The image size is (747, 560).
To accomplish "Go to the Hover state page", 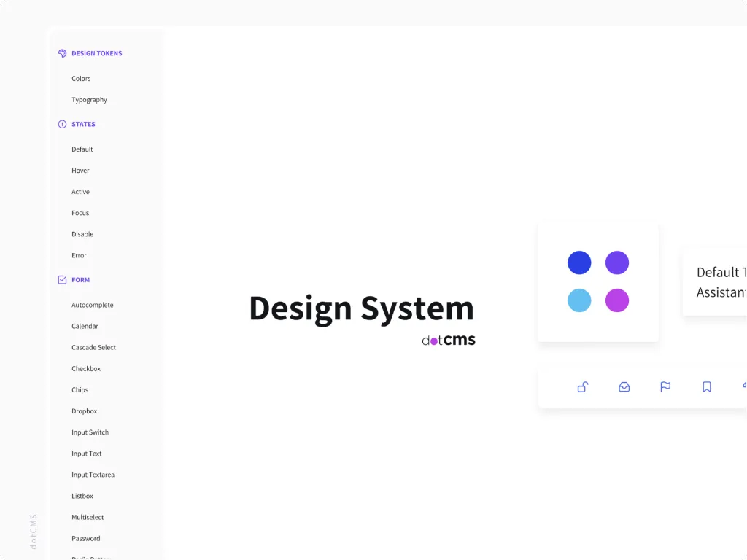I will pos(80,171).
